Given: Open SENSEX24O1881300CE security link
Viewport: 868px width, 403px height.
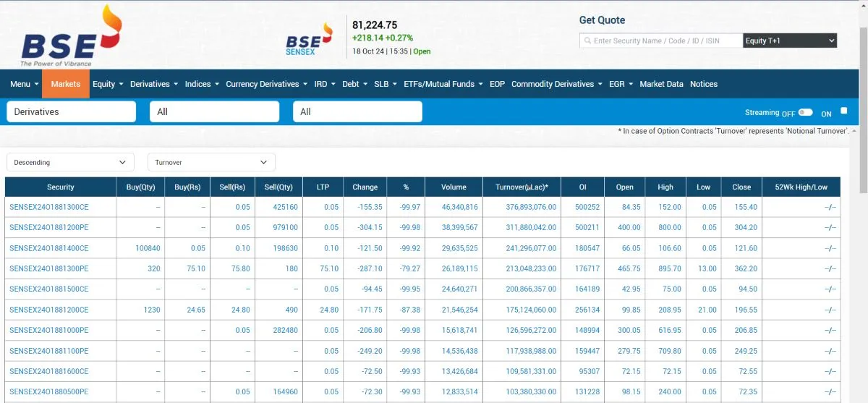Looking at the screenshot, I should 49,207.
